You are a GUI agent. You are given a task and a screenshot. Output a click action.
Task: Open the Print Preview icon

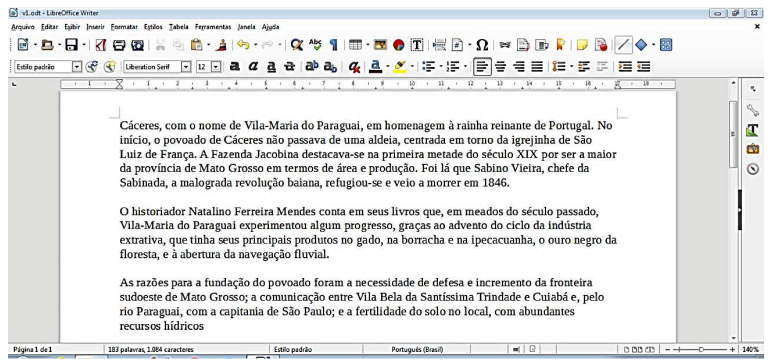pyautogui.click(x=137, y=45)
